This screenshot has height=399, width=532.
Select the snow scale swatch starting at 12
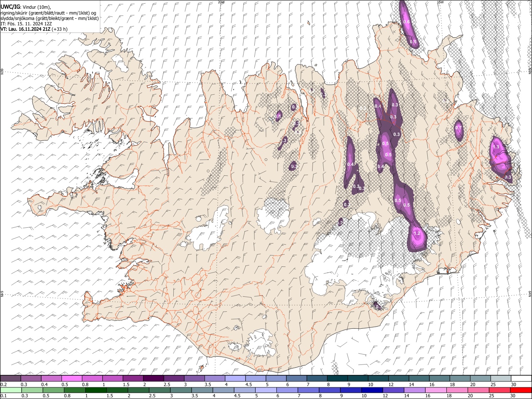tap(399, 379)
